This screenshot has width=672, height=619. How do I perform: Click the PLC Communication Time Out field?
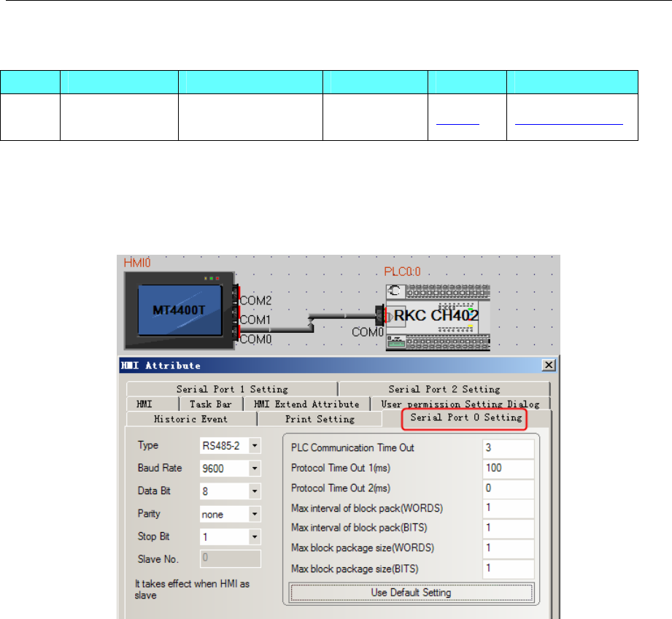coord(509,448)
